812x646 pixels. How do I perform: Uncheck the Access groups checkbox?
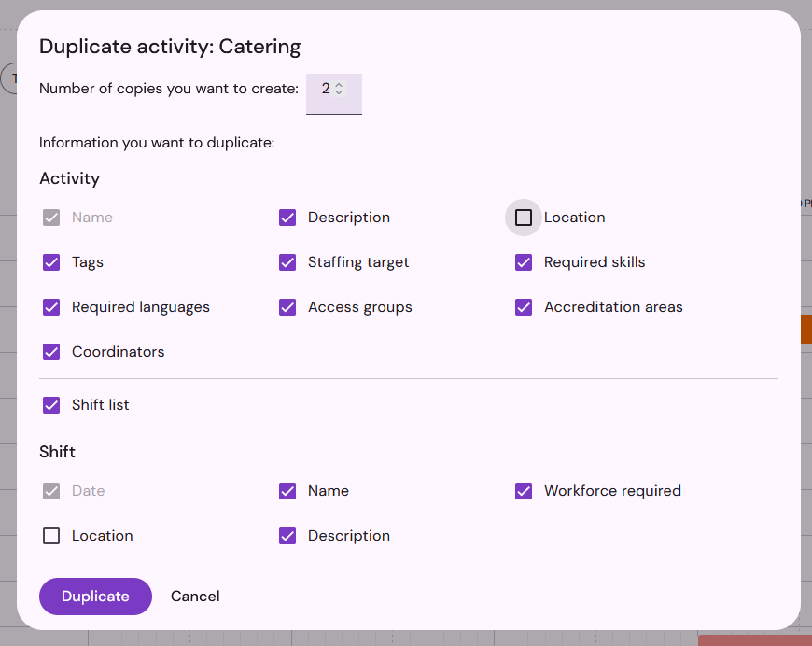287,307
